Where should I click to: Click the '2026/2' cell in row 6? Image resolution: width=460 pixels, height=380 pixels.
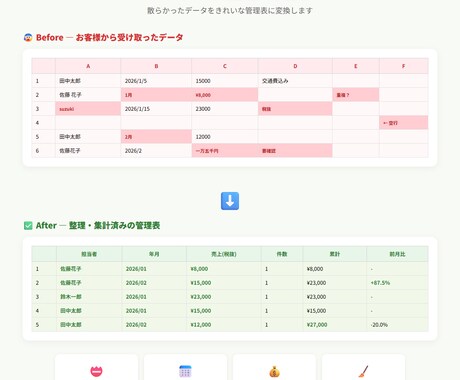pyautogui.click(x=156, y=151)
